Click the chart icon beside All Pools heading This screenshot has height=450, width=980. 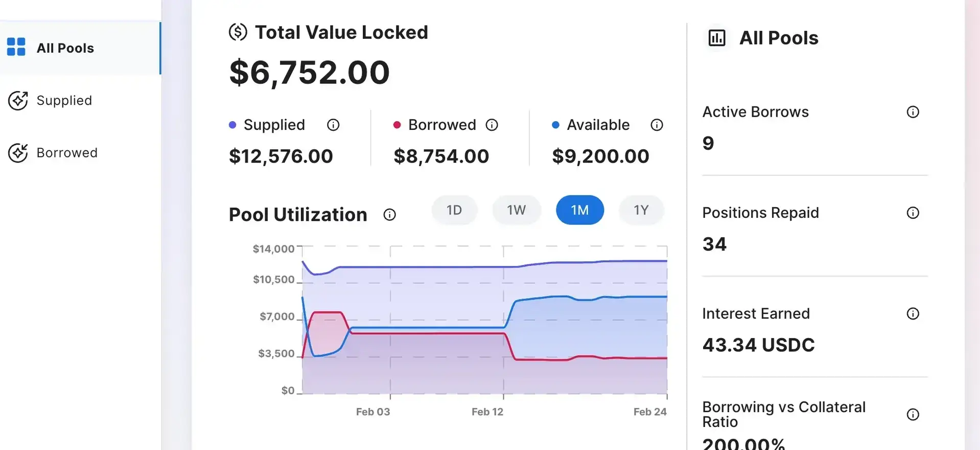click(716, 38)
